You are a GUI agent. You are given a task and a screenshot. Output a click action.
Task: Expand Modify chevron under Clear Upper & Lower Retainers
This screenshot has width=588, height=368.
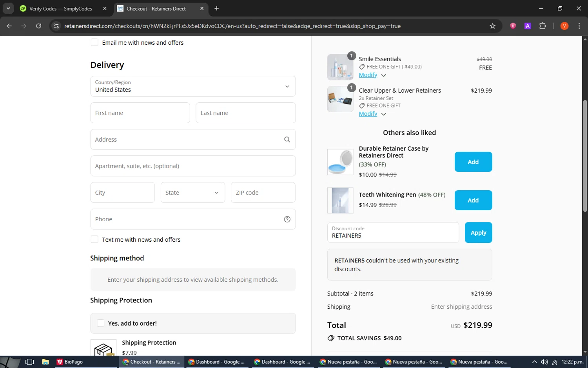[x=383, y=114]
